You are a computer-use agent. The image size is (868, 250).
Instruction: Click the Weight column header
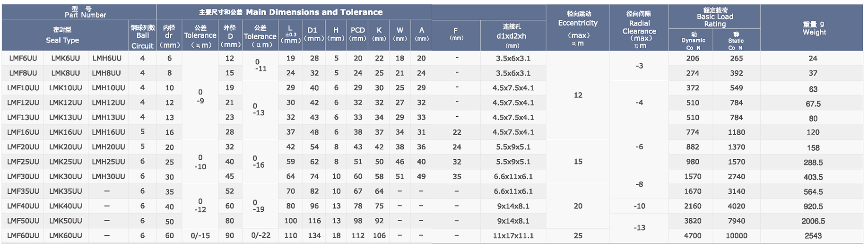(x=814, y=28)
